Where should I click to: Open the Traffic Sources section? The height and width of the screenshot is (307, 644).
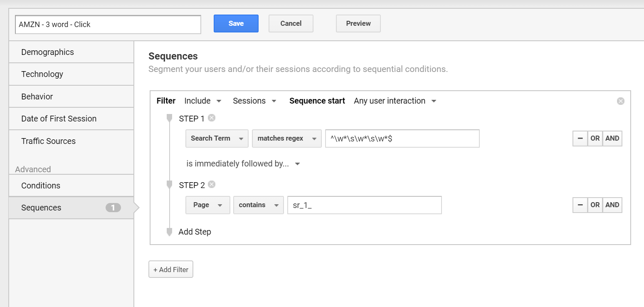71,141
